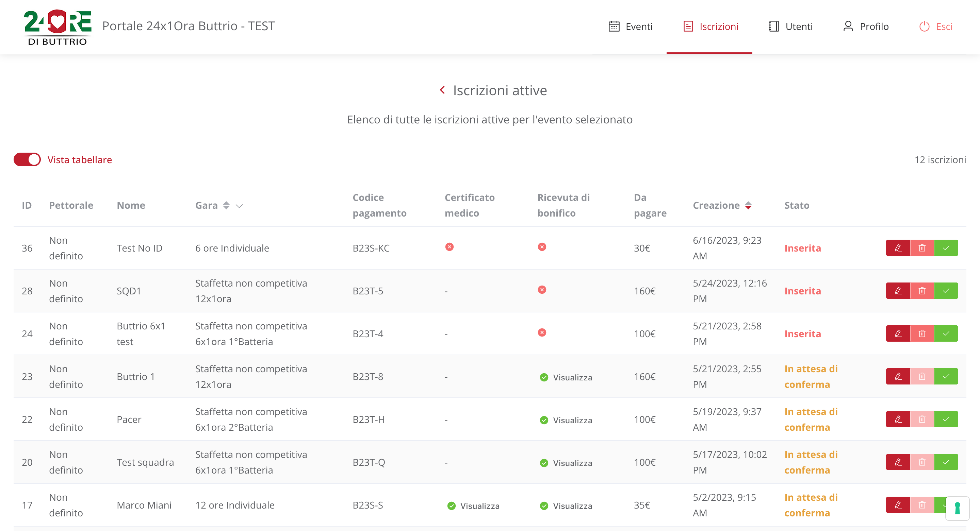Click green keyhole icon at bottom right
This screenshot has width=980, height=531.
(x=957, y=508)
